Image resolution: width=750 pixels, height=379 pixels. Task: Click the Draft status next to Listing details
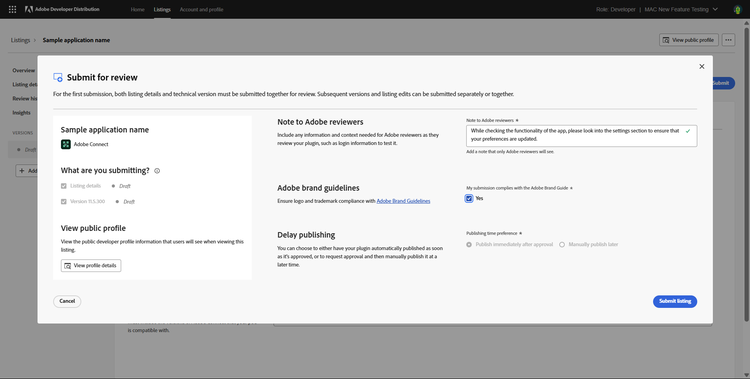tap(124, 186)
